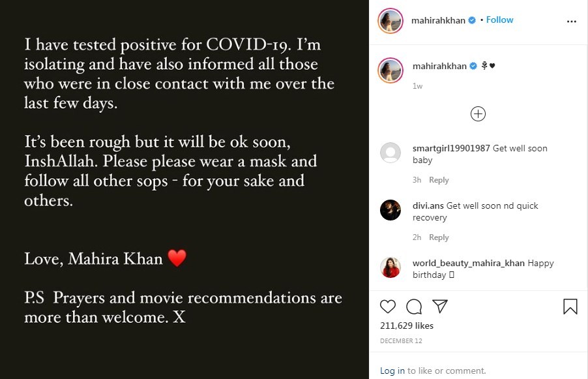Click the Log in link
Screen dimensions: 588x379
tap(392, 371)
